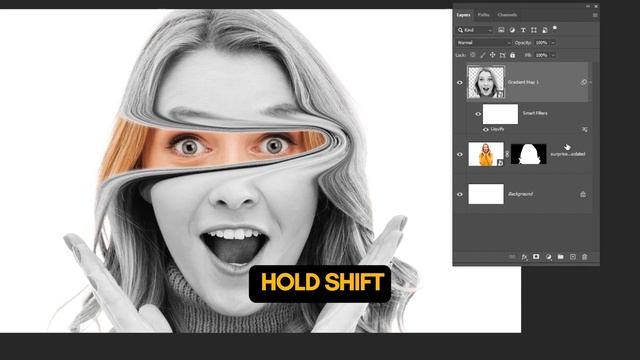
Task: Prevent artboard auto-nesting lock icon
Action: (502, 55)
